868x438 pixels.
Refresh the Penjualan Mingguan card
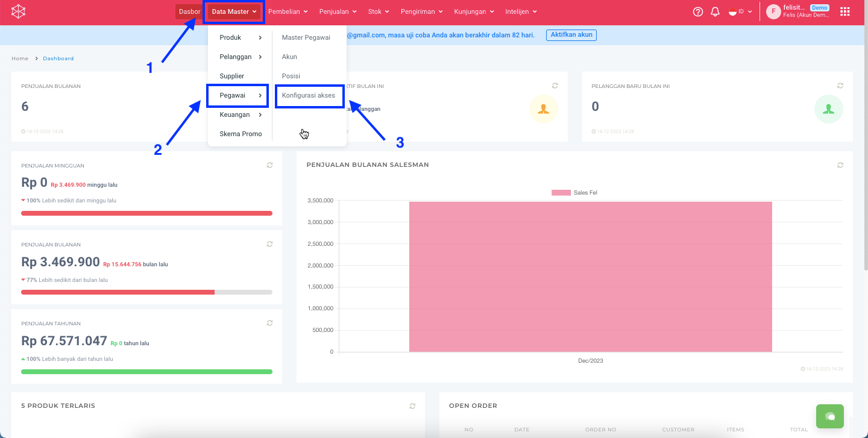(270, 165)
